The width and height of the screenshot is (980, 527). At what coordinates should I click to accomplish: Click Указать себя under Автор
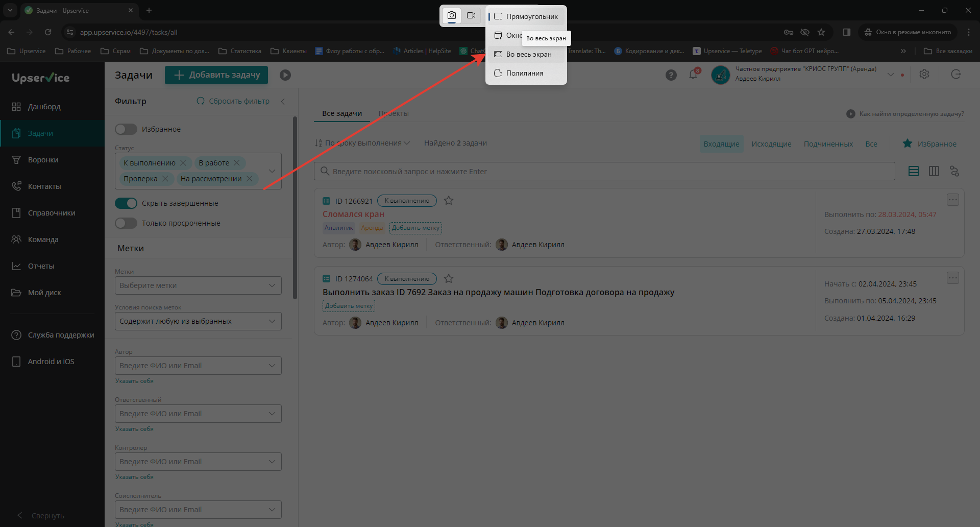click(134, 381)
